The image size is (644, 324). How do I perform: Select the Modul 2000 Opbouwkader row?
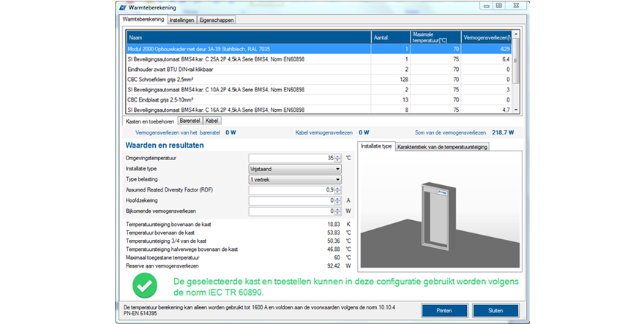(319, 49)
